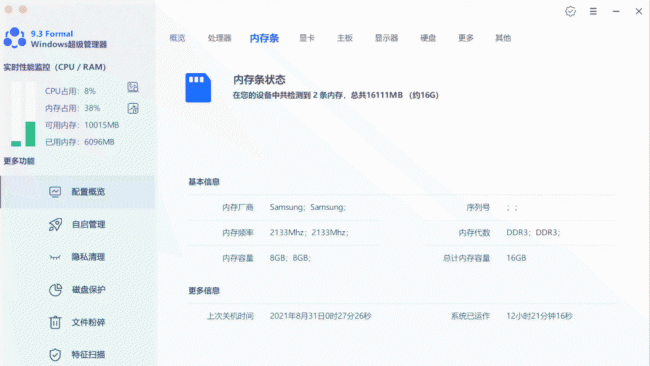The image size is (650, 366).
Task: Open 隐私清理 in the sidebar
Action: point(78,257)
